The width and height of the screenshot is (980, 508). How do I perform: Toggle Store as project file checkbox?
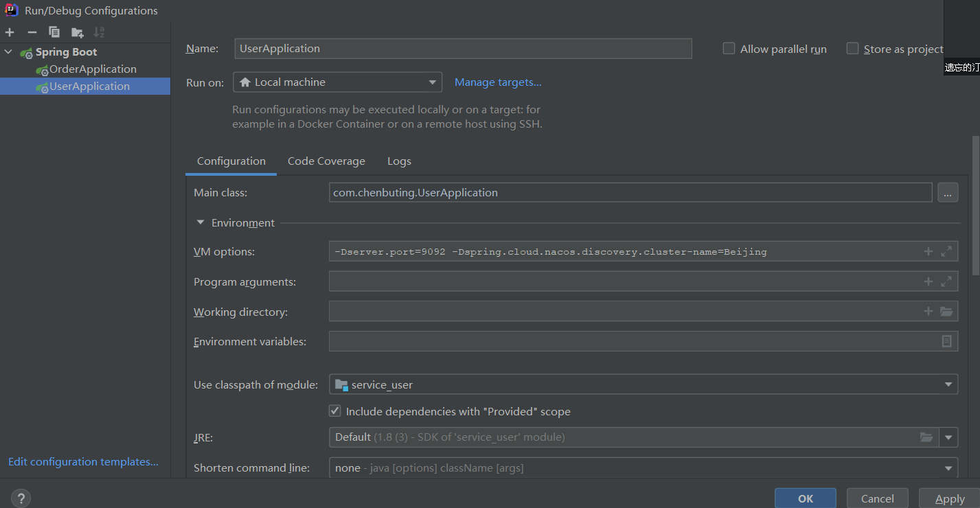click(852, 49)
